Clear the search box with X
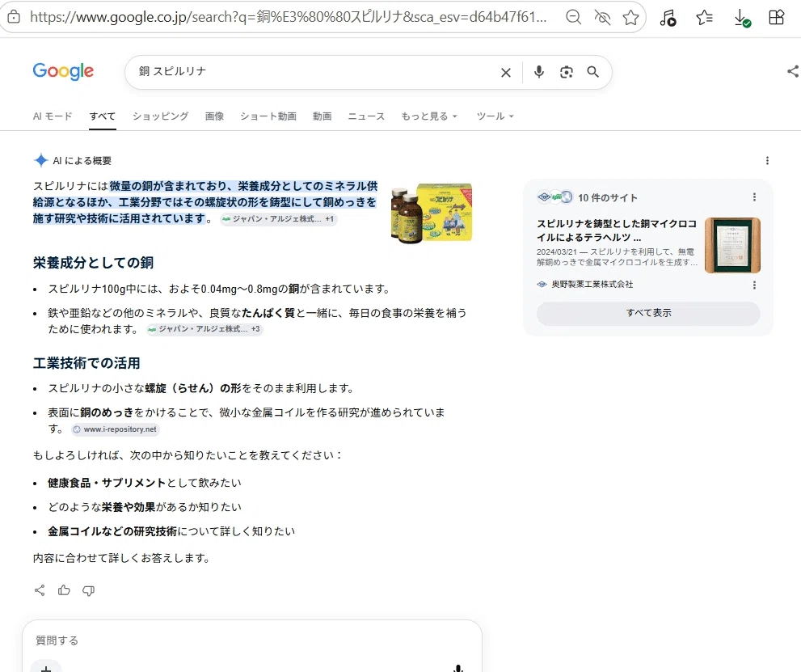 pyautogui.click(x=506, y=73)
